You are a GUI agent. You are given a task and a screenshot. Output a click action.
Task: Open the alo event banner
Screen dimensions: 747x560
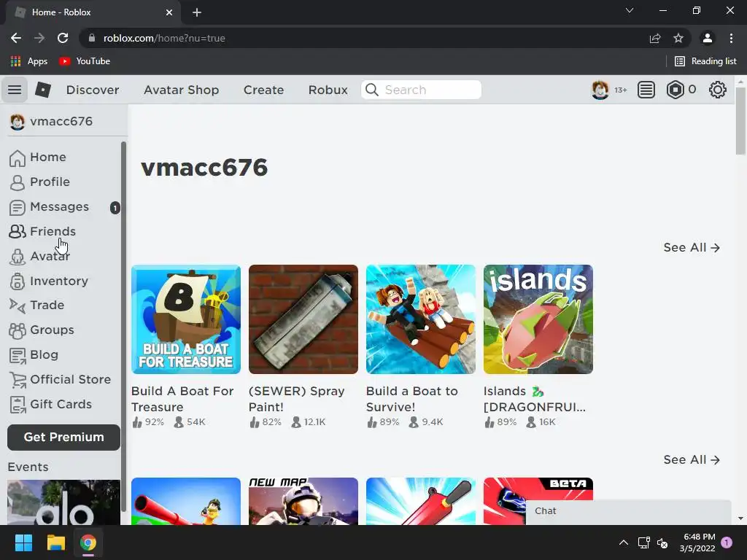coord(64,502)
